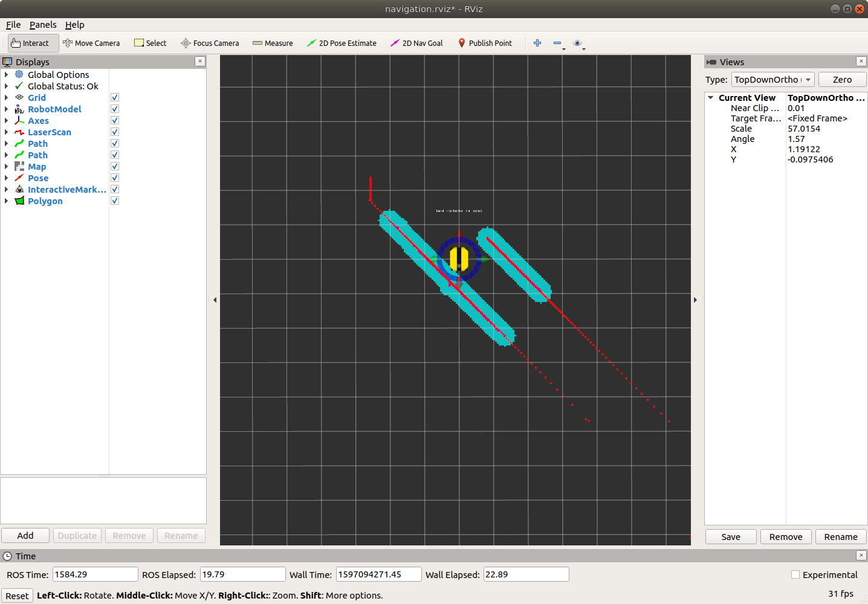
Task: Enable the Experimental checkbox
Action: (795, 575)
